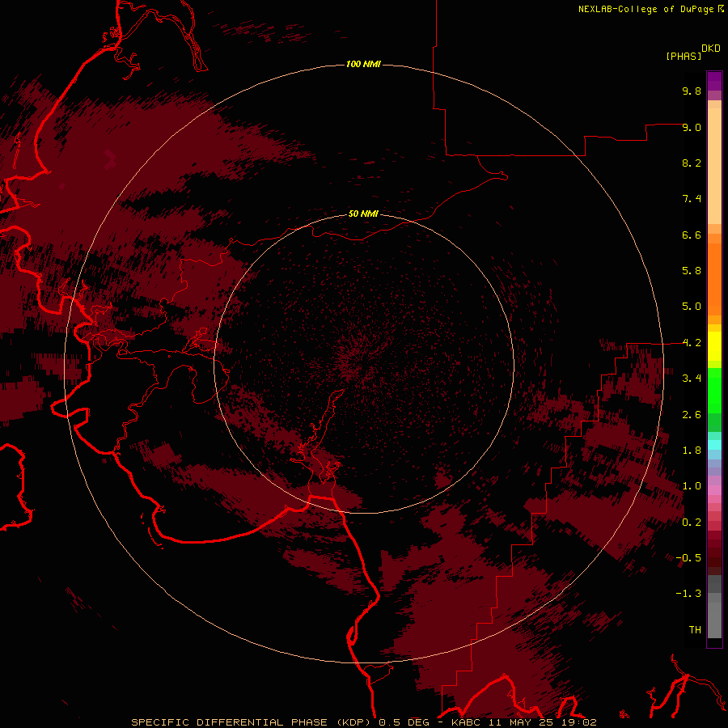
Task: Click the 4.2 value on the color scale
Action: coord(692,343)
